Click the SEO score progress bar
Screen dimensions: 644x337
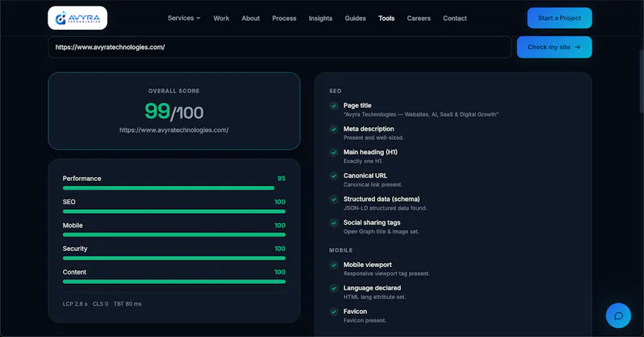pos(174,212)
